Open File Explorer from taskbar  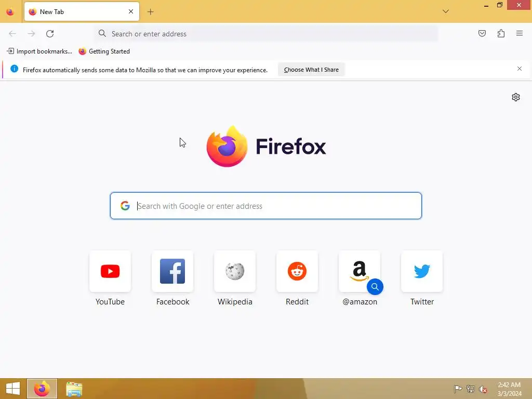click(x=74, y=389)
